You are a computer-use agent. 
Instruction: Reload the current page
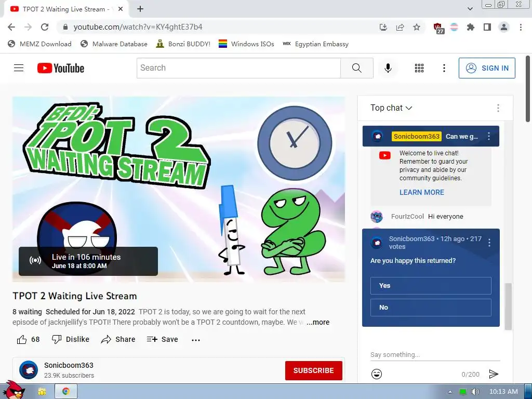coord(45,27)
